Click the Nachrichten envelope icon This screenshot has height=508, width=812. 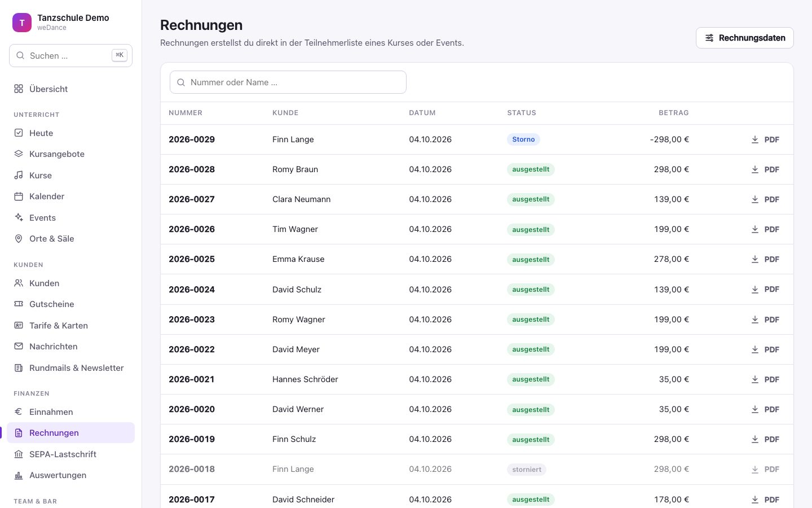(x=19, y=347)
